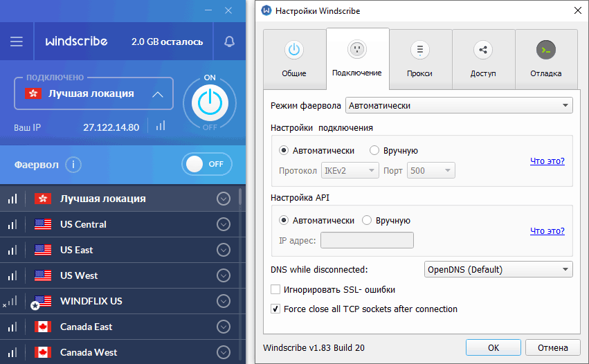Click Windscribe v1.83 Build 20 version text

coord(314,348)
